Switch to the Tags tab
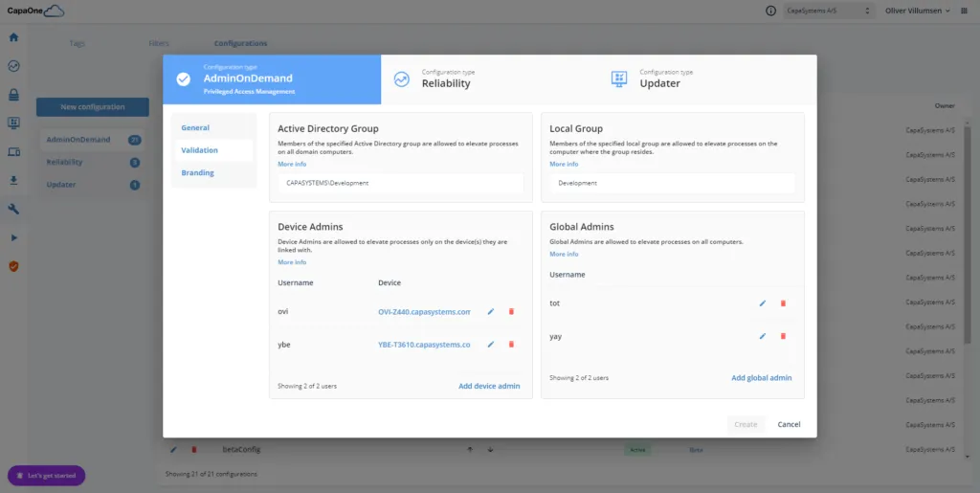980x493 pixels. (77, 44)
